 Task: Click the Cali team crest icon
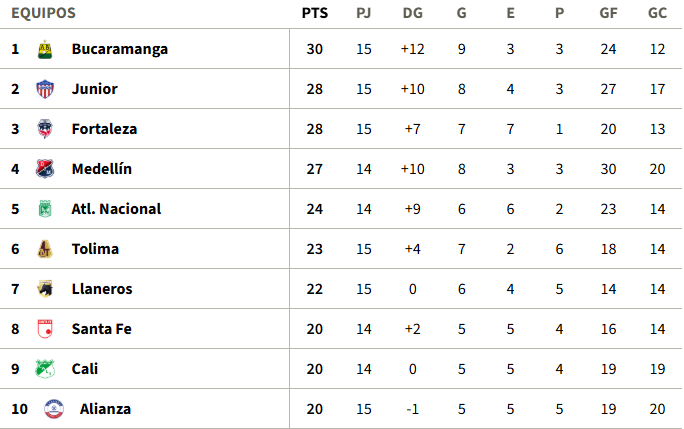tap(44, 369)
